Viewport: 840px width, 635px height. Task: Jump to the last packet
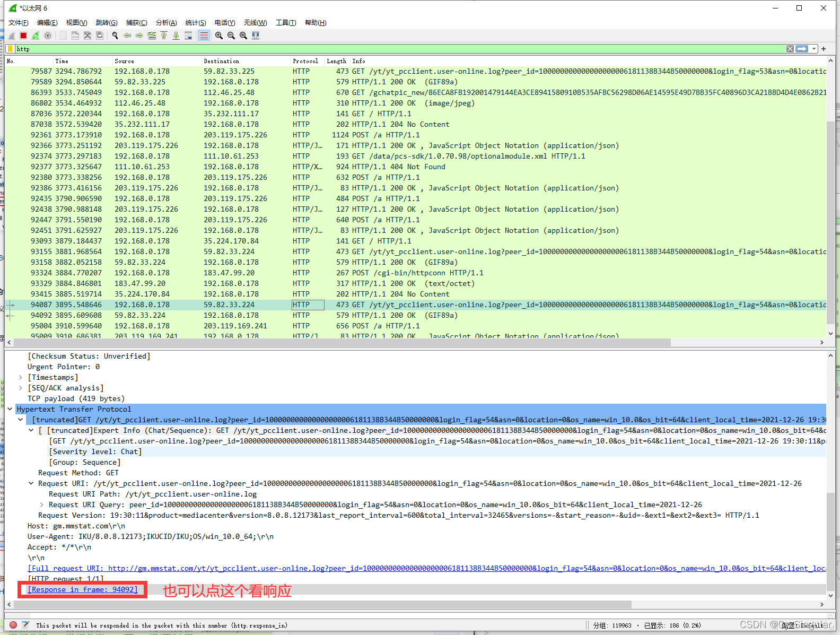pyautogui.click(x=176, y=36)
